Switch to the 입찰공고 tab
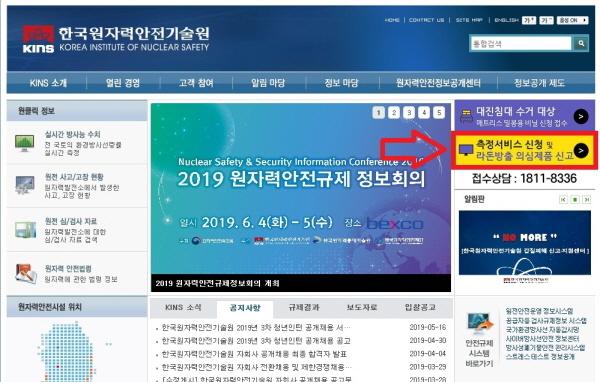 tap(420, 307)
